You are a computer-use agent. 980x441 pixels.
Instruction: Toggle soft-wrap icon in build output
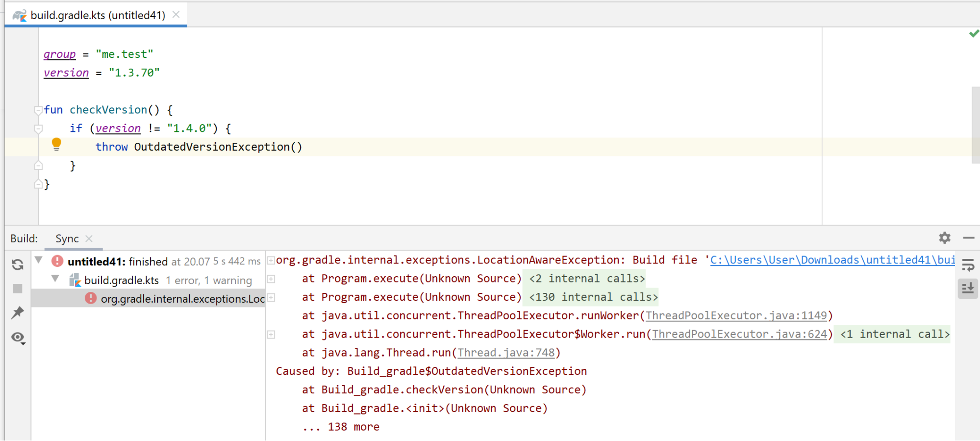pyautogui.click(x=968, y=265)
